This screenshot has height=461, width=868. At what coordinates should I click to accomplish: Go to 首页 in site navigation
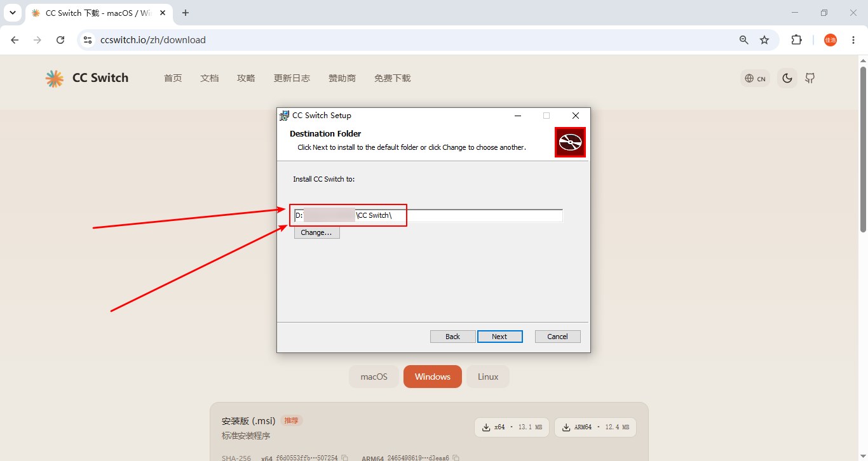[x=173, y=78]
